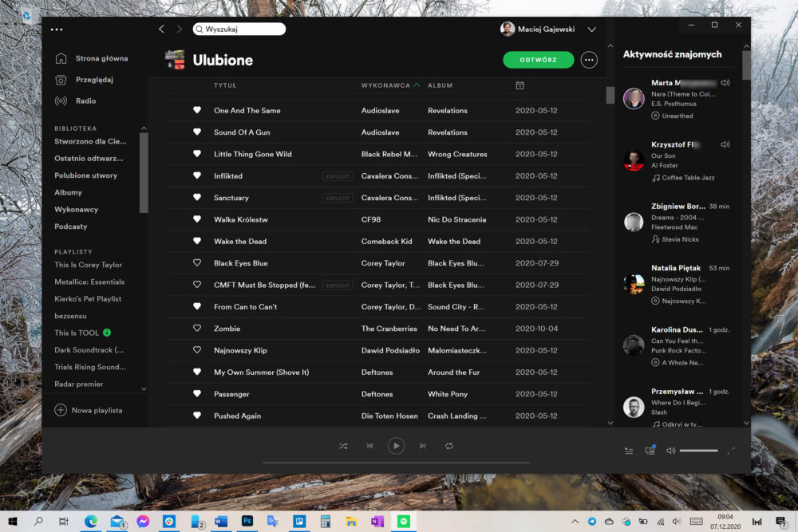The image size is (798, 532).
Task: Unlike the song Passenger
Action: coord(197,394)
